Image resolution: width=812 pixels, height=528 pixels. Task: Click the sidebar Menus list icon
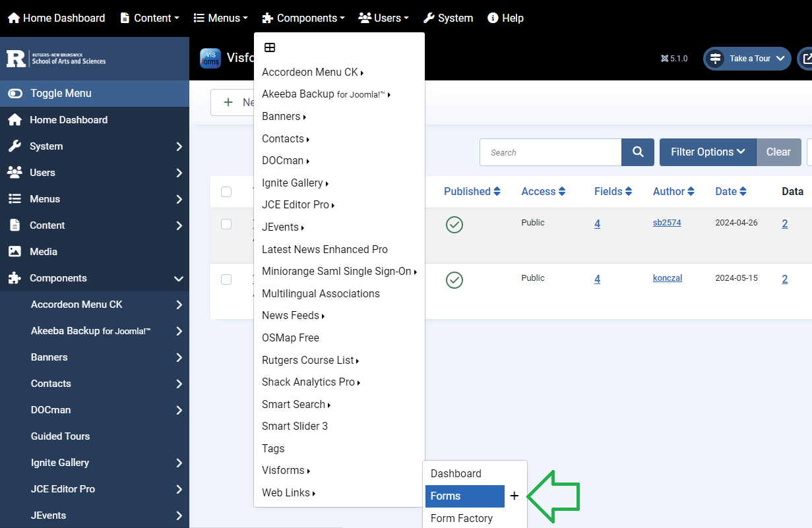coord(15,199)
